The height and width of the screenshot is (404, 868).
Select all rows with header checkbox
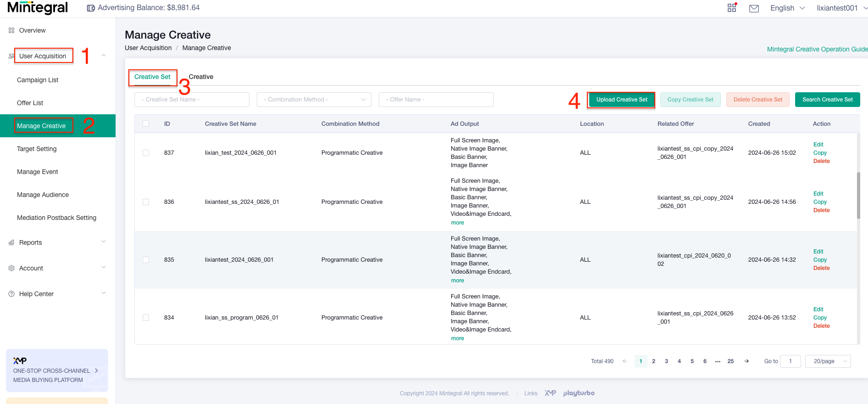[146, 123]
